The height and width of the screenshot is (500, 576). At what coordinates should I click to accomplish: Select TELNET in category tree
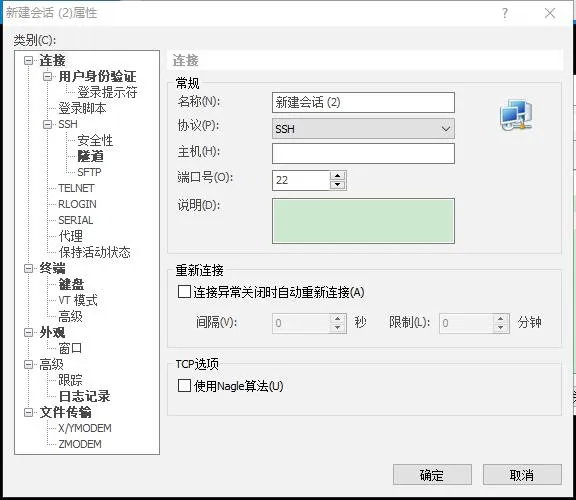click(x=76, y=188)
